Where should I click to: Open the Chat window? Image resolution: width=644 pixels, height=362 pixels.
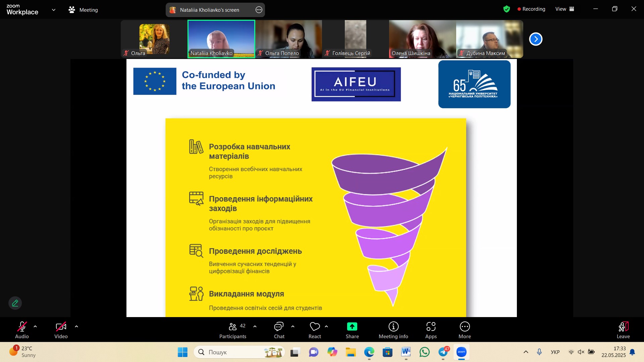[279, 330]
